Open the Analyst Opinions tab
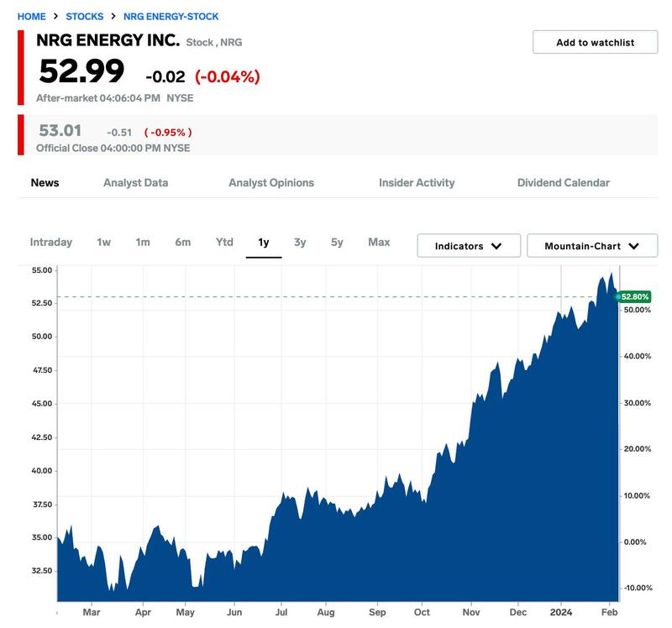The image size is (672, 628). click(x=271, y=182)
